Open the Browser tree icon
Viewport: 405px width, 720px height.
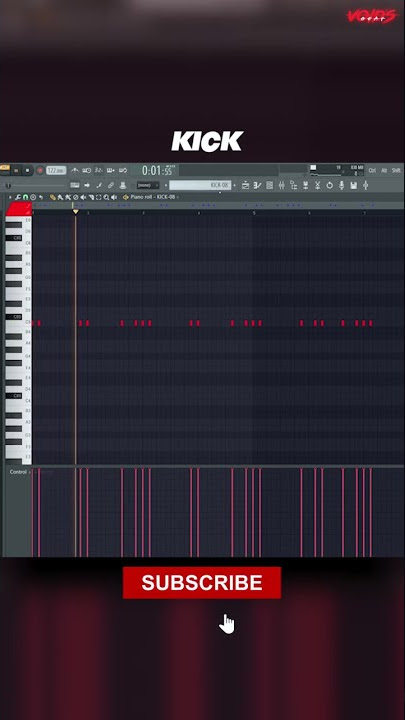click(294, 185)
